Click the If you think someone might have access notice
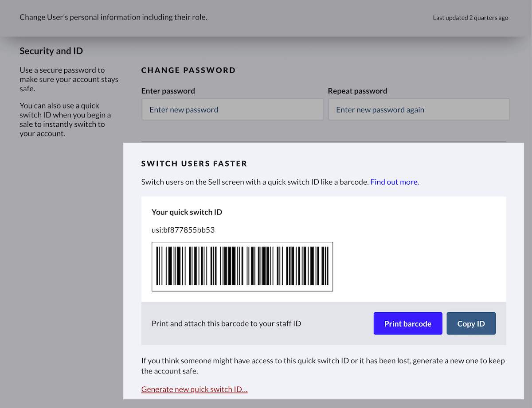 [323, 365]
